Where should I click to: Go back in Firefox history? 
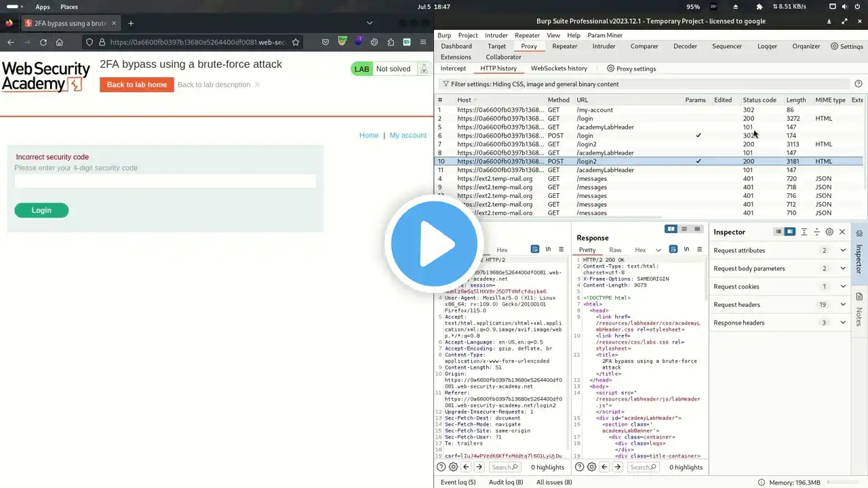pos(11,42)
